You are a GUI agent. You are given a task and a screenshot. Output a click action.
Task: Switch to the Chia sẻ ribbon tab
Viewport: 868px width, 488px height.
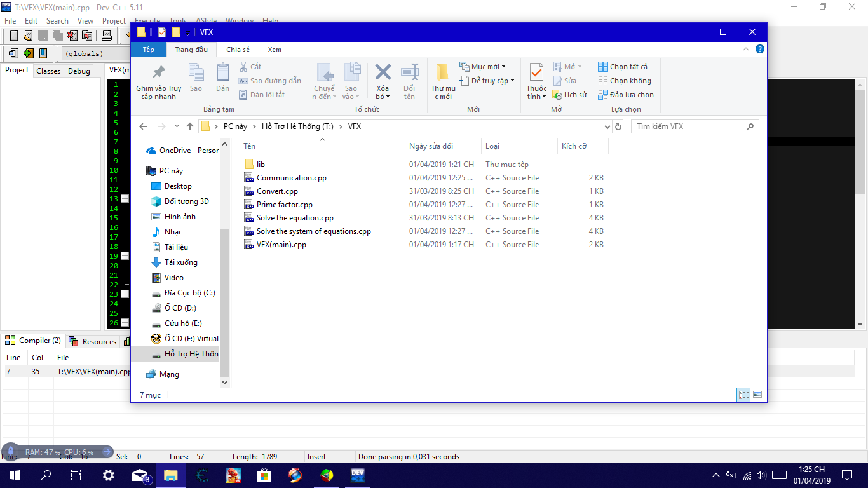click(x=238, y=50)
